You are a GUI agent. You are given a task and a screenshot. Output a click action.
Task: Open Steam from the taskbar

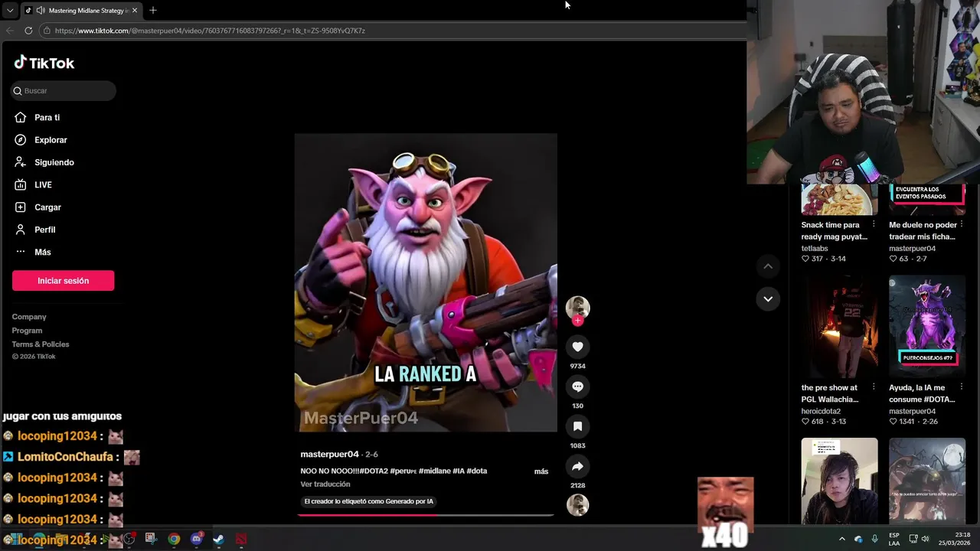[218, 539]
